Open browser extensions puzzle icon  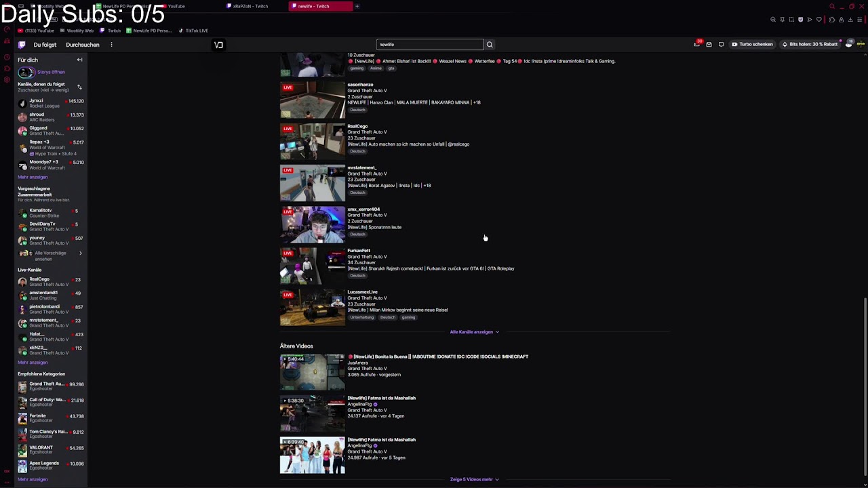pyautogui.click(x=832, y=20)
